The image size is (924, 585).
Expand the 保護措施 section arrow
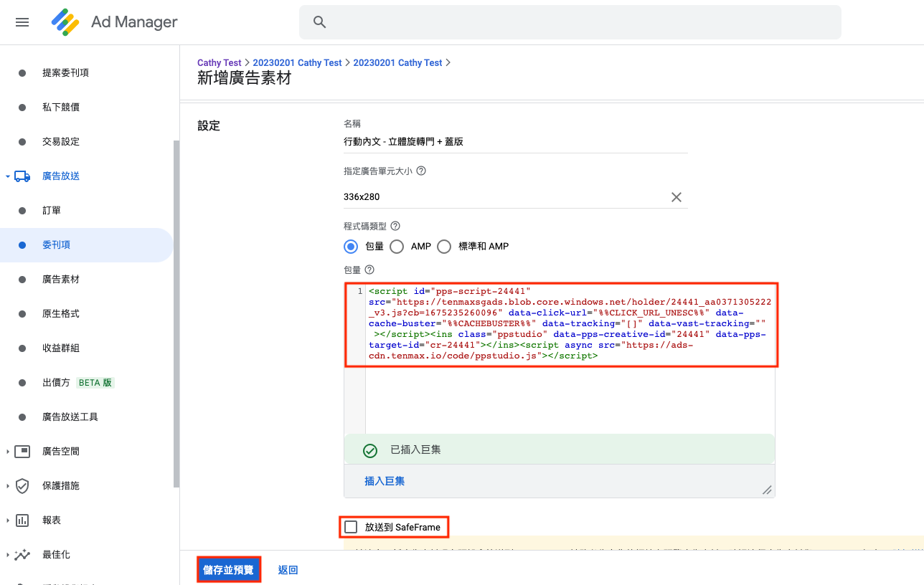click(8, 485)
